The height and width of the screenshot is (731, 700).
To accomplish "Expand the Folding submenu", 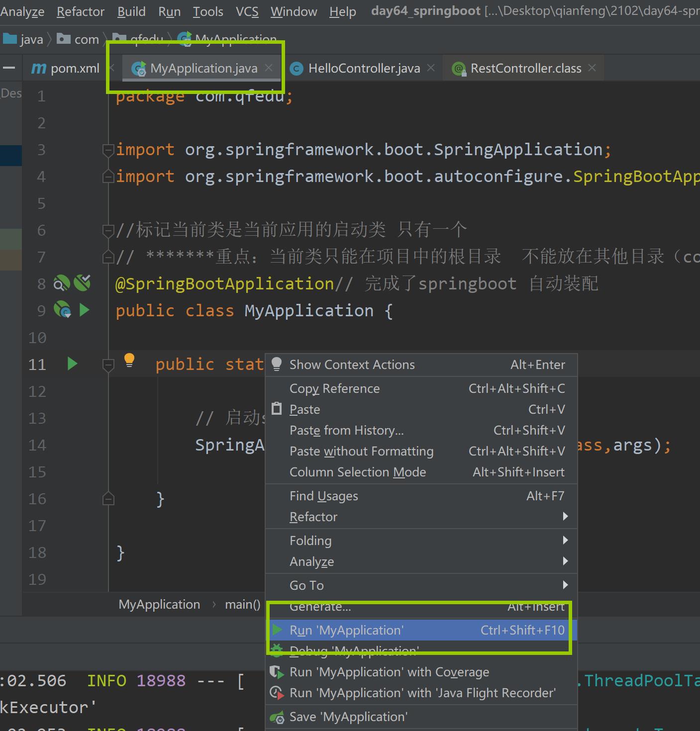I will pyautogui.click(x=421, y=541).
